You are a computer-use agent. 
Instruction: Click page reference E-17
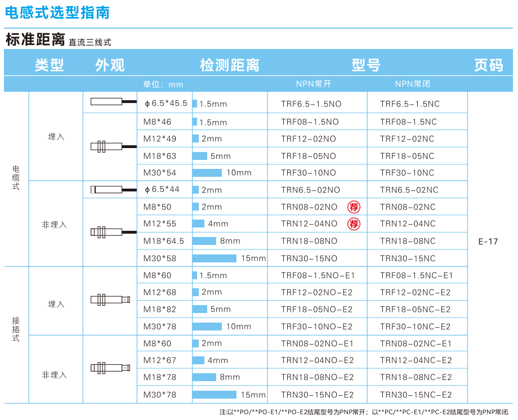pyautogui.click(x=488, y=242)
